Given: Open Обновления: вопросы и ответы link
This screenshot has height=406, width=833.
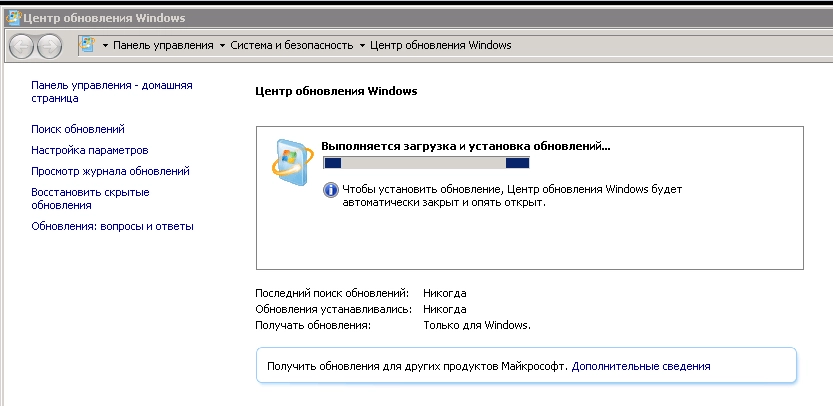Looking at the screenshot, I should tap(112, 226).
